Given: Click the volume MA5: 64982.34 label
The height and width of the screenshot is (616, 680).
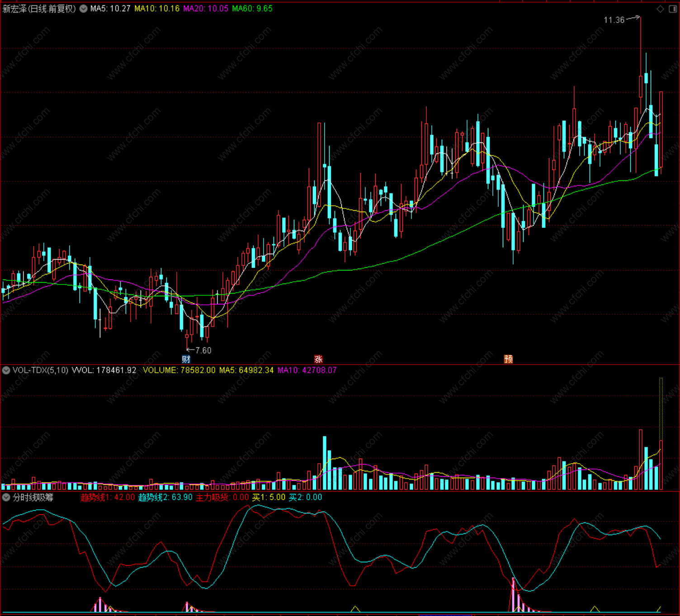Looking at the screenshot, I should (246, 370).
